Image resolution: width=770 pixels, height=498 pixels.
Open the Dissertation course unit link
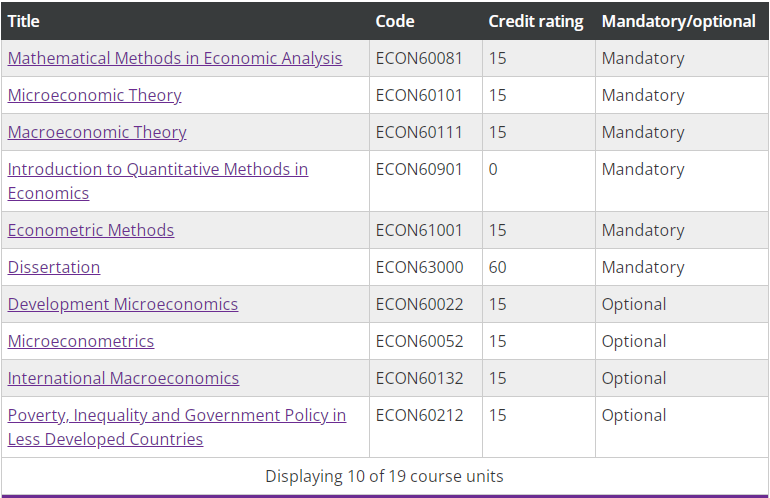[x=54, y=267]
